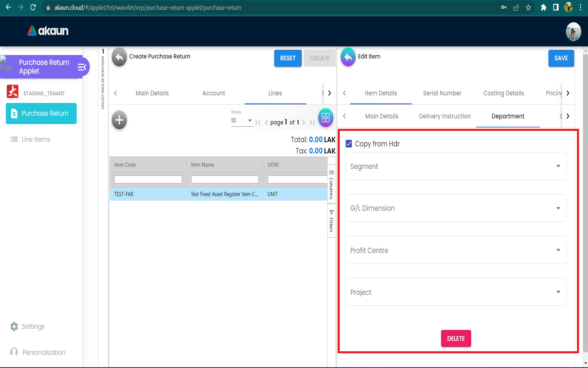Screen dimensions: 588x368
Task: Select the Lines tab
Action: (275, 93)
